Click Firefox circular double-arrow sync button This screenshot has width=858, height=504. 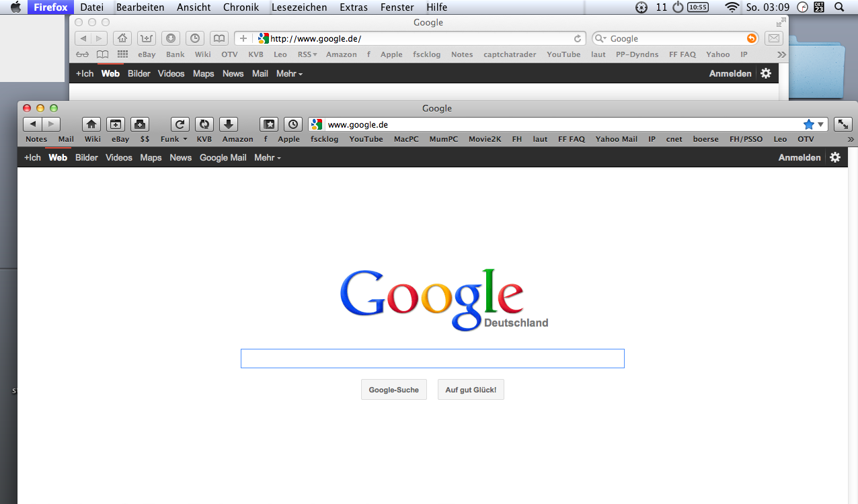(204, 124)
